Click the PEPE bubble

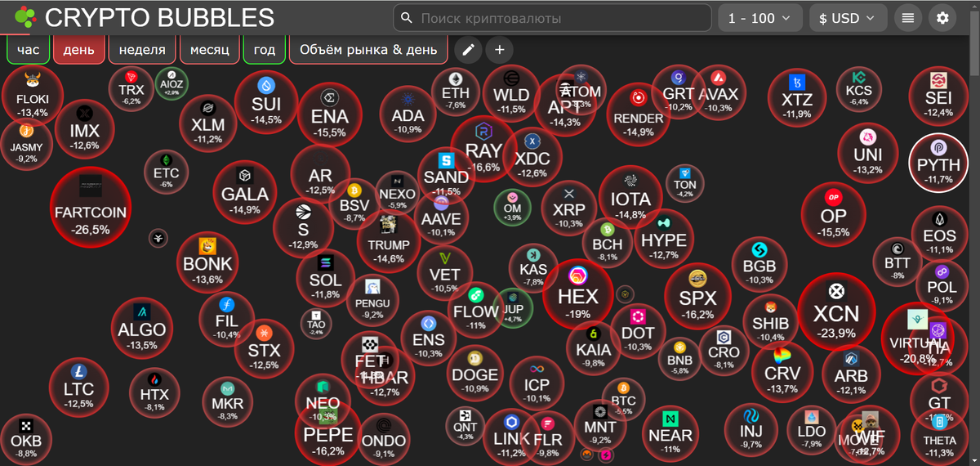coord(328,434)
